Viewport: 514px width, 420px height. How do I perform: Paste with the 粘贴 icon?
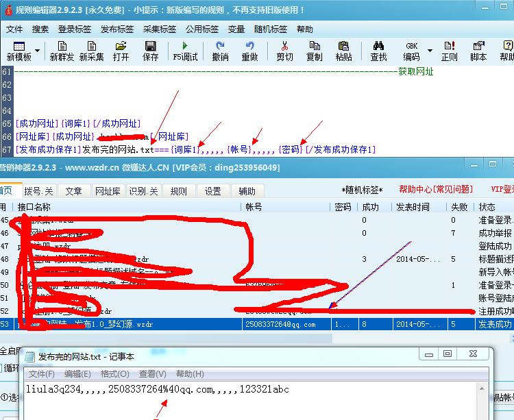[x=344, y=51]
